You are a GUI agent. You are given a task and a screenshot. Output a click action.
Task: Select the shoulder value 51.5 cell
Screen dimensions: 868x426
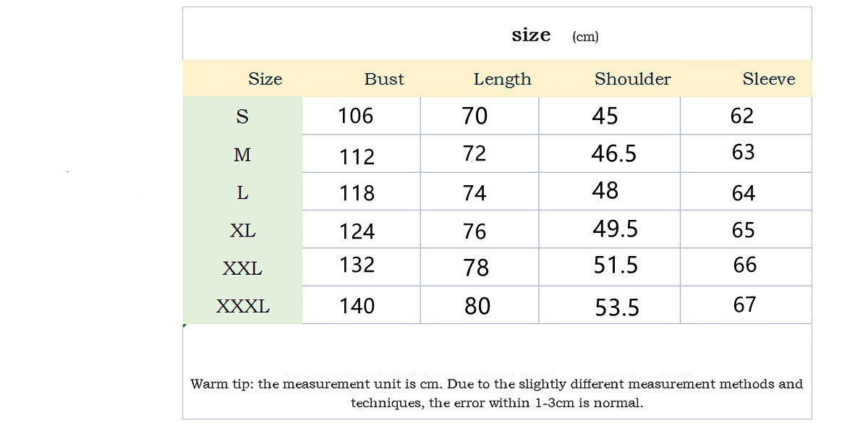click(616, 265)
